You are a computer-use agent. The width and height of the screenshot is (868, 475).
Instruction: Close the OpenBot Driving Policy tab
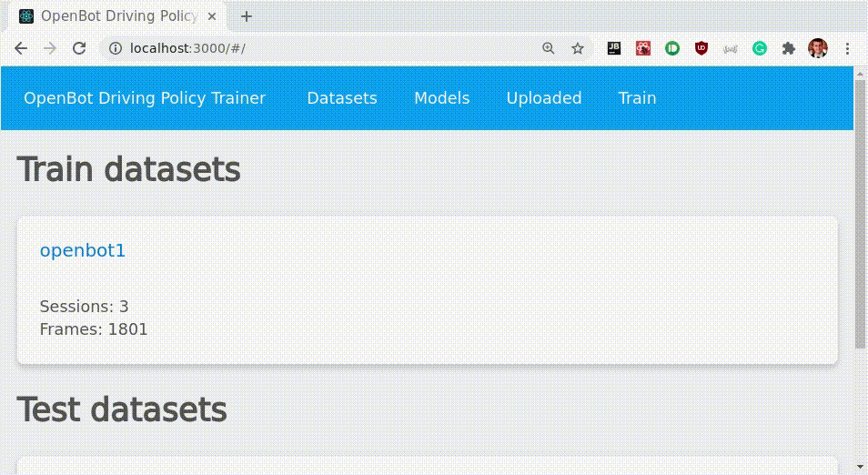coord(211,16)
